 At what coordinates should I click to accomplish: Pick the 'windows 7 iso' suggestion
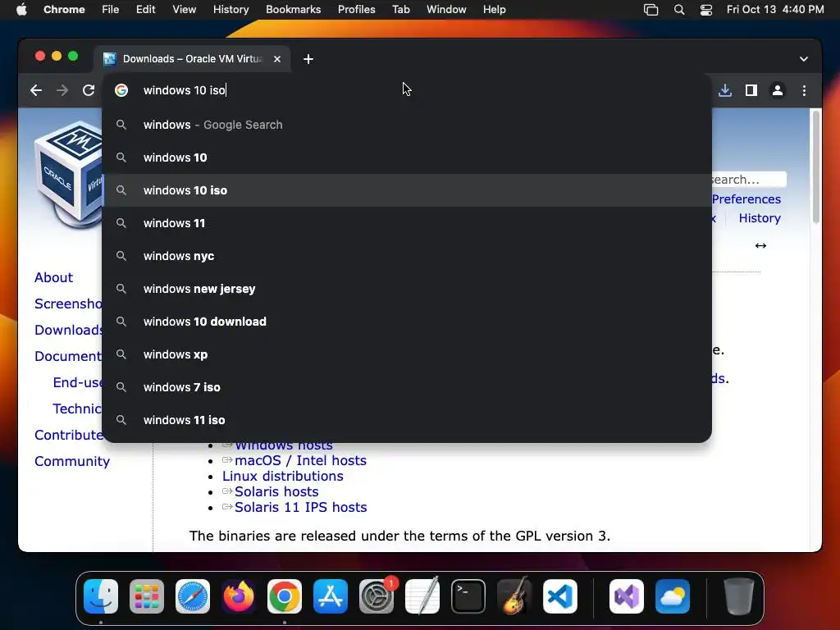coord(407,387)
